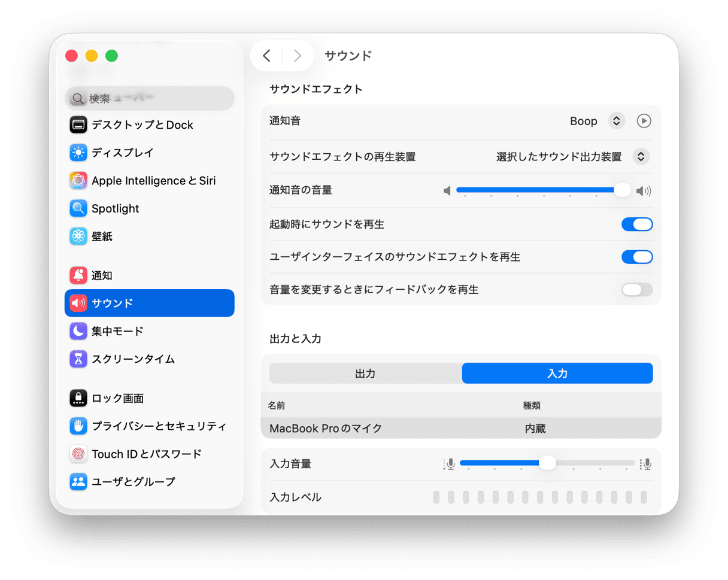Screen dimensions: 728x580
Task: Play the Boop alert sound preview
Action: coord(644,121)
